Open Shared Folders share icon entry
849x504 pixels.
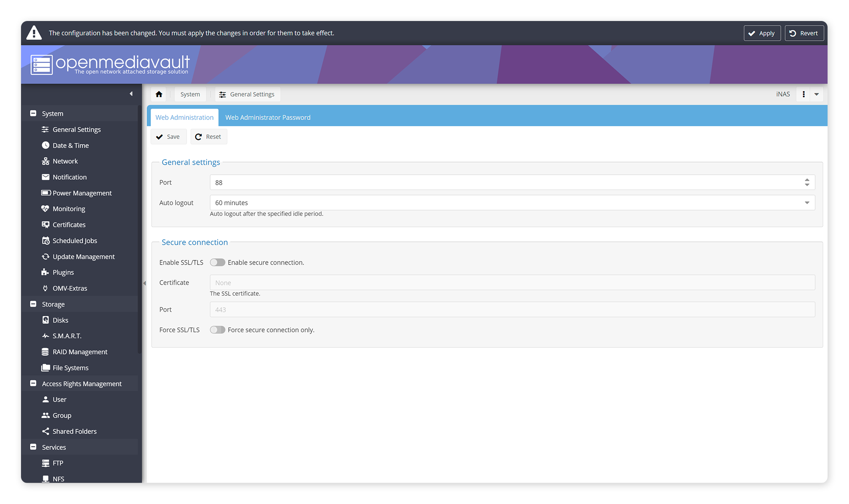pyautogui.click(x=45, y=431)
